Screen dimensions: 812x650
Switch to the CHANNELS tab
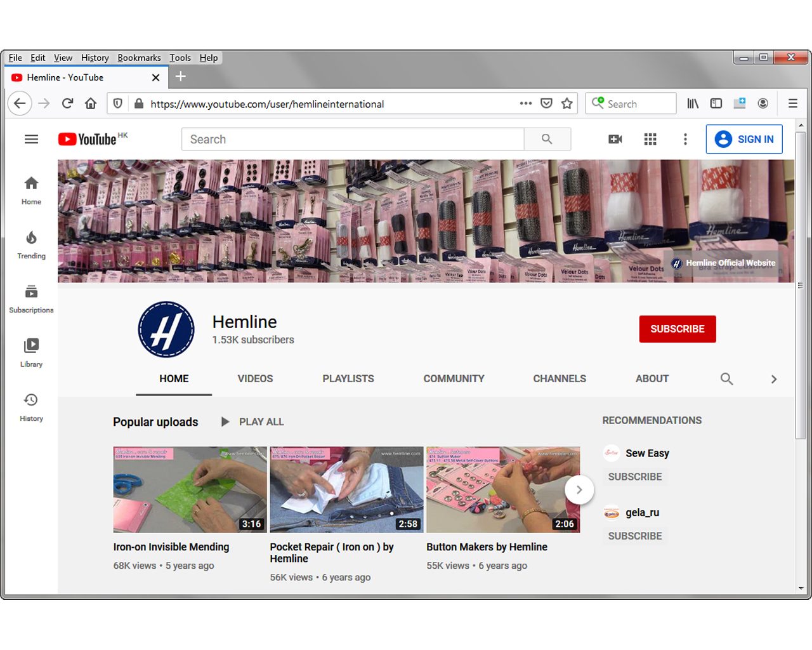[x=560, y=379]
